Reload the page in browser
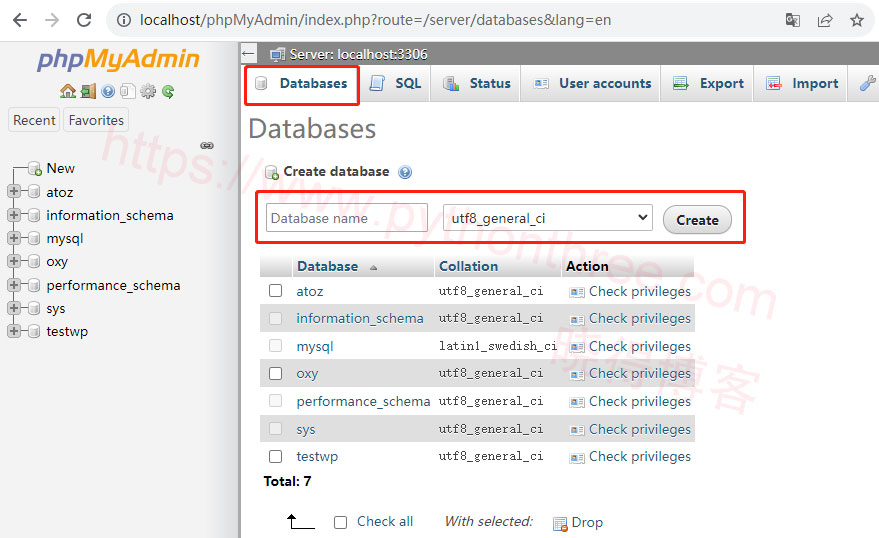 tap(84, 20)
